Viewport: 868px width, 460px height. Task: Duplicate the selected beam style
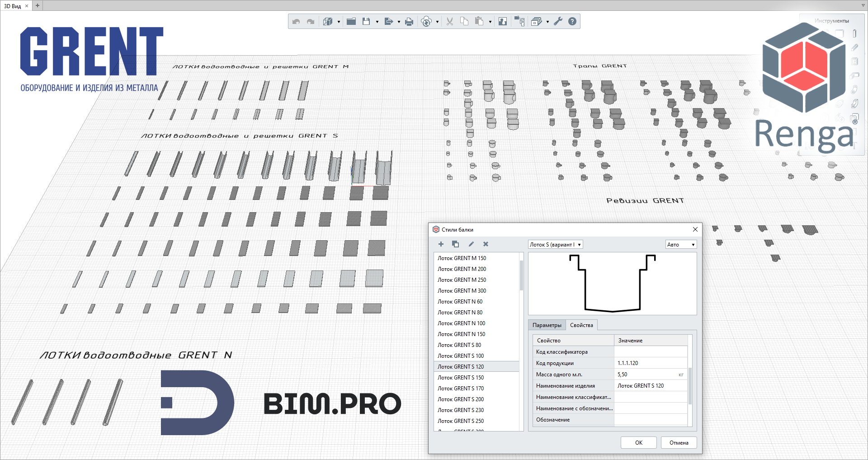coord(455,244)
